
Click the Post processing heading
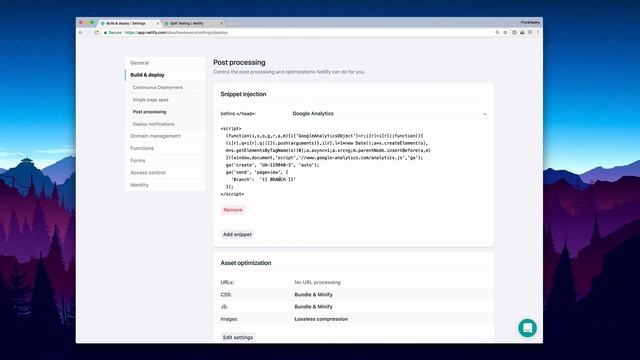coord(239,62)
